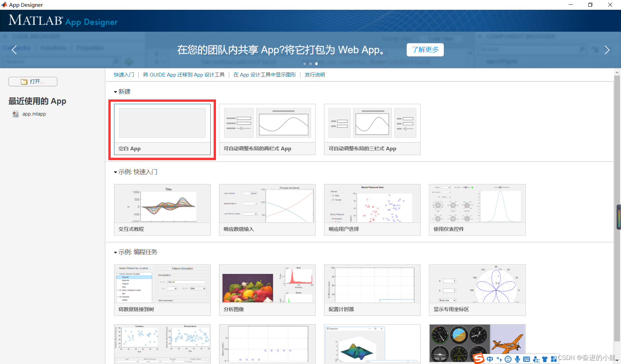Click the 了解更多 button
621x364 pixels.
[x=425, y=50]
